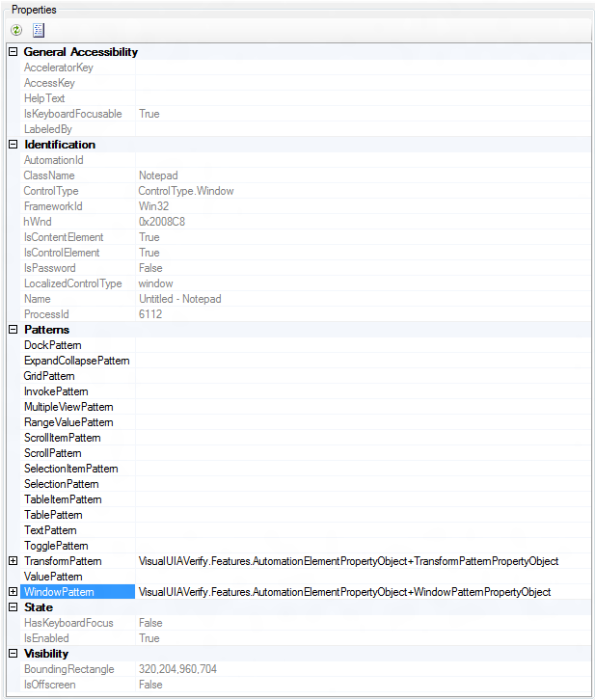Collapse the Patterns section
The height and width of the screenshot is (700, 595).
14,330
